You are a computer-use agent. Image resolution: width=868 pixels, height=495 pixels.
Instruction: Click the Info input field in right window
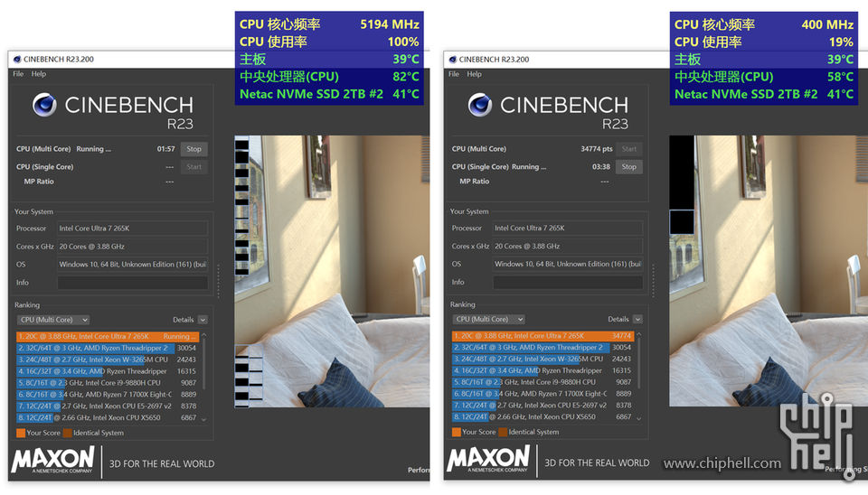tap(568, 282)
